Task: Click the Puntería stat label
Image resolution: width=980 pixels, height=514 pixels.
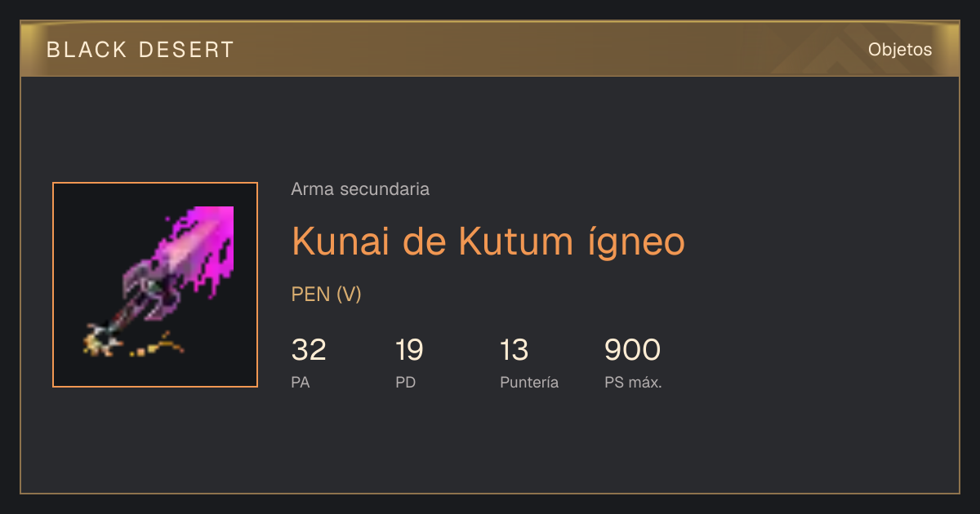Action: tap(529, 382)
